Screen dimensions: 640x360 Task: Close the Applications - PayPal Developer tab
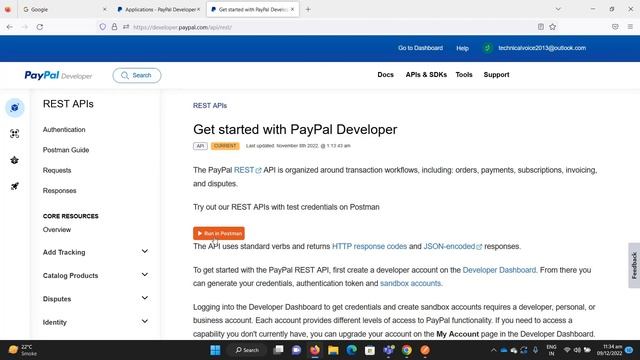point(199,9)
